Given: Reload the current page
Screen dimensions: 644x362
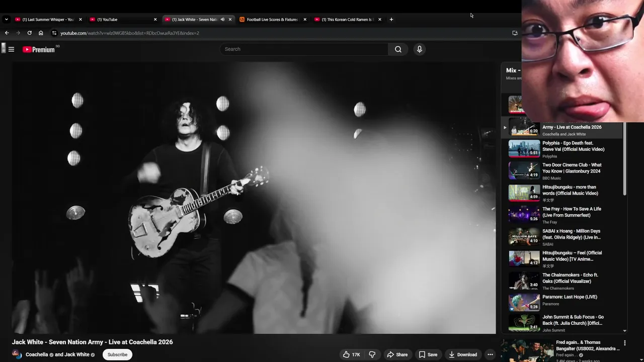Looking at the screenshot, I should click(x=29, y=33).
